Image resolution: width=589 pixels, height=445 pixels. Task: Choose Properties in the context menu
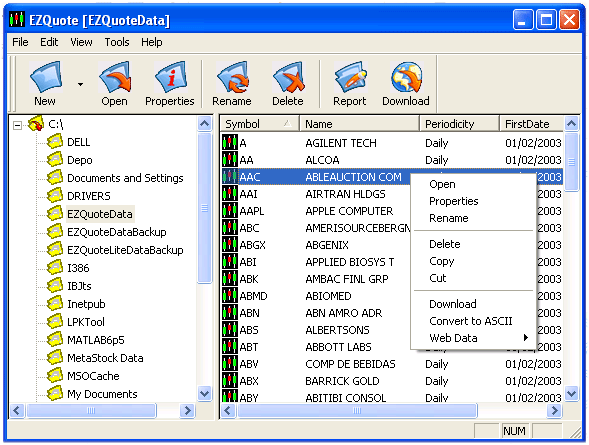coord(473,201)
